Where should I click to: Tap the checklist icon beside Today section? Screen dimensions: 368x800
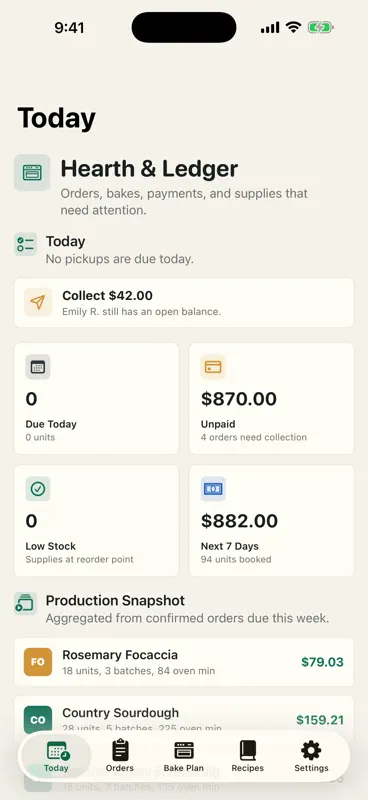[x=26, y=244]
